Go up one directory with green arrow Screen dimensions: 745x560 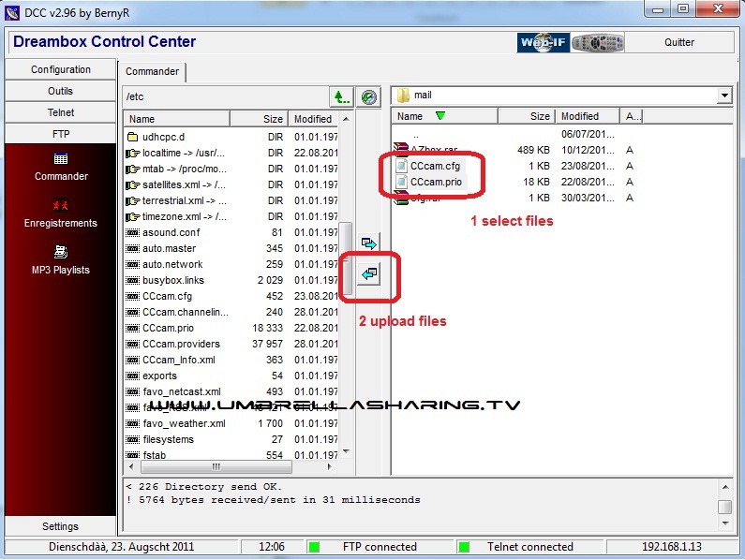click(x=341, y=97)
